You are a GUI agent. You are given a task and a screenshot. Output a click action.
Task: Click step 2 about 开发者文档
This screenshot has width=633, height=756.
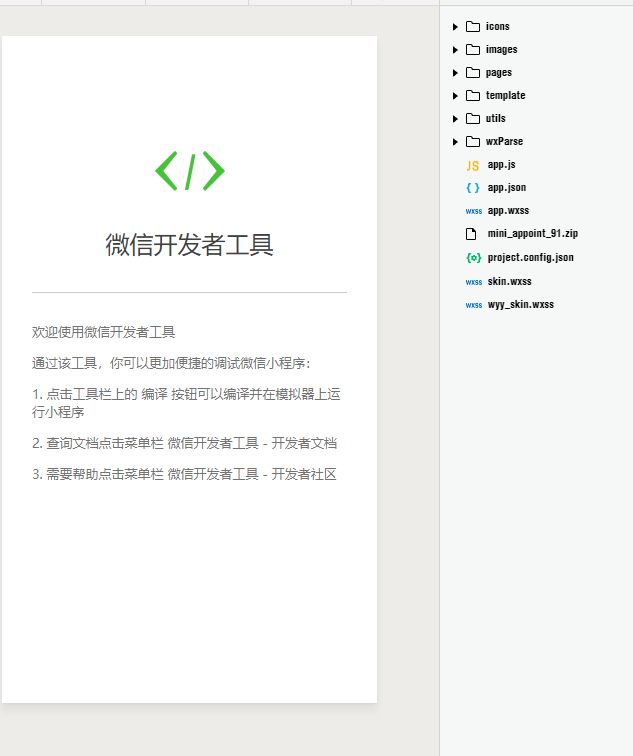pyautogui.click(x=185, y=443)
